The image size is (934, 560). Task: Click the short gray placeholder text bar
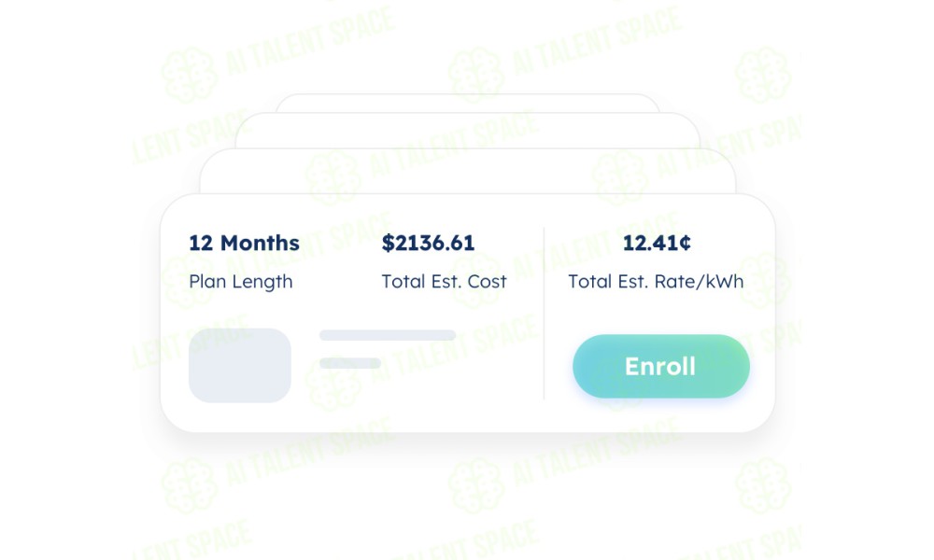click(x=350, y=363)
